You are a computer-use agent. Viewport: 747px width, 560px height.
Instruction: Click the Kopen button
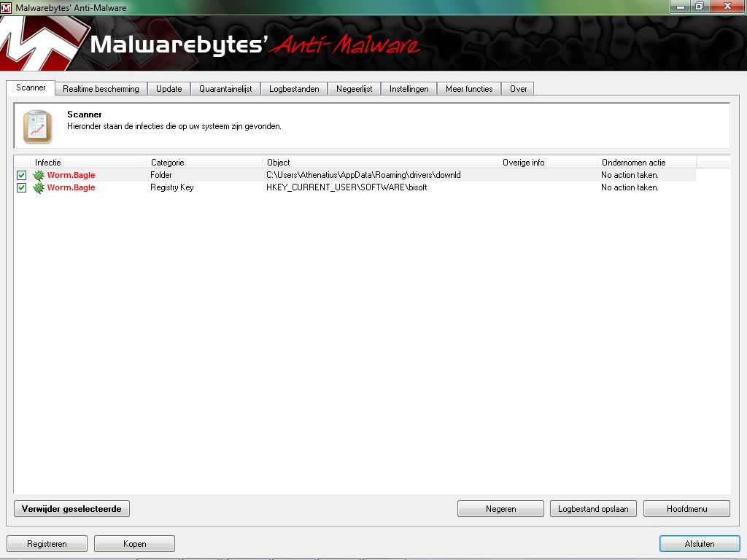(134, 544)
